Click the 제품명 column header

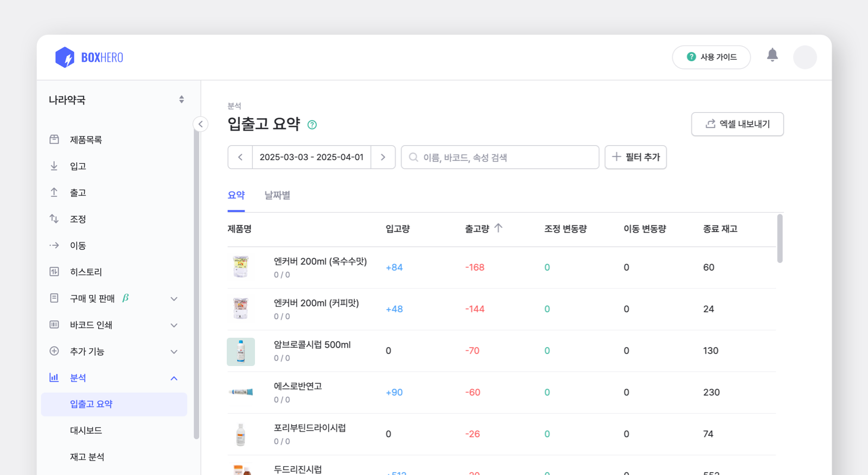[239, 229]
